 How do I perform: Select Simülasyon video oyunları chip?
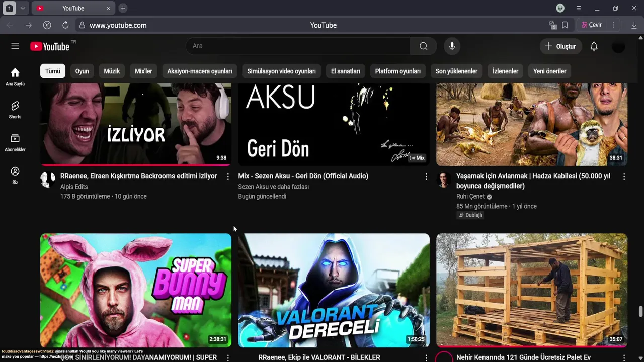[x=281, y=71]
